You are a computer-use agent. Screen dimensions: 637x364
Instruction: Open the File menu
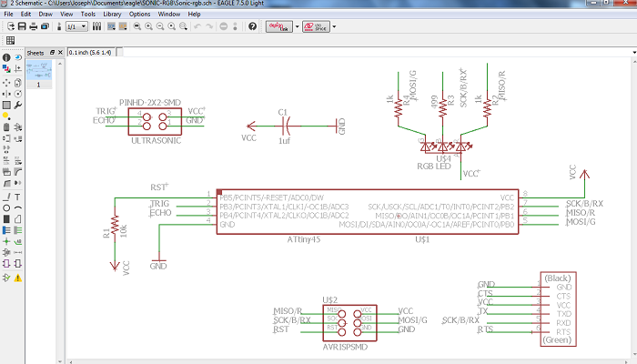coord(8,14)
